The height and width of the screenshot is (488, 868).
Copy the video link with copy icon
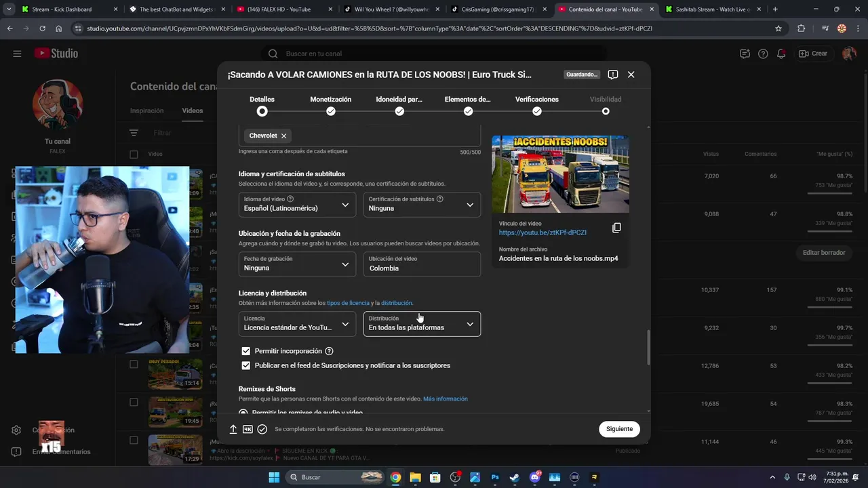pyautogui.click(x=616, y=228)
